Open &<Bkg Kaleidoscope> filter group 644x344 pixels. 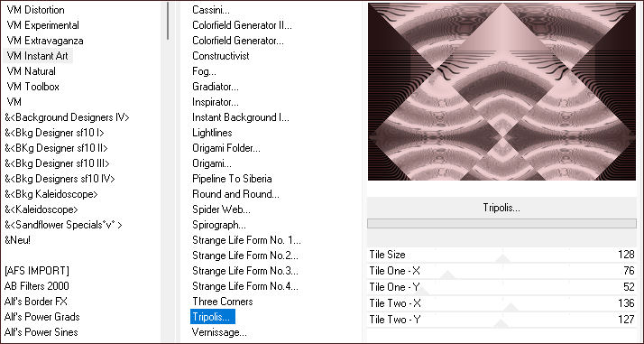[51, 194]
